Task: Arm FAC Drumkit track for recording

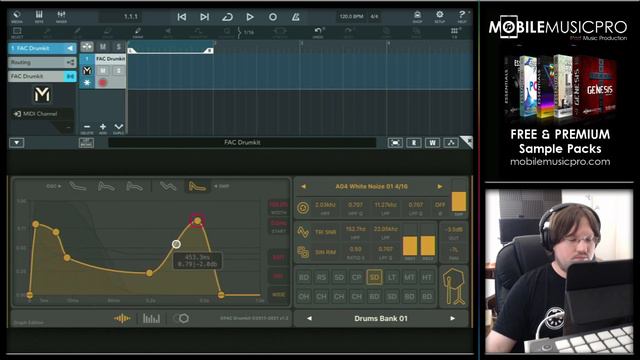Action: coord(103,83)
